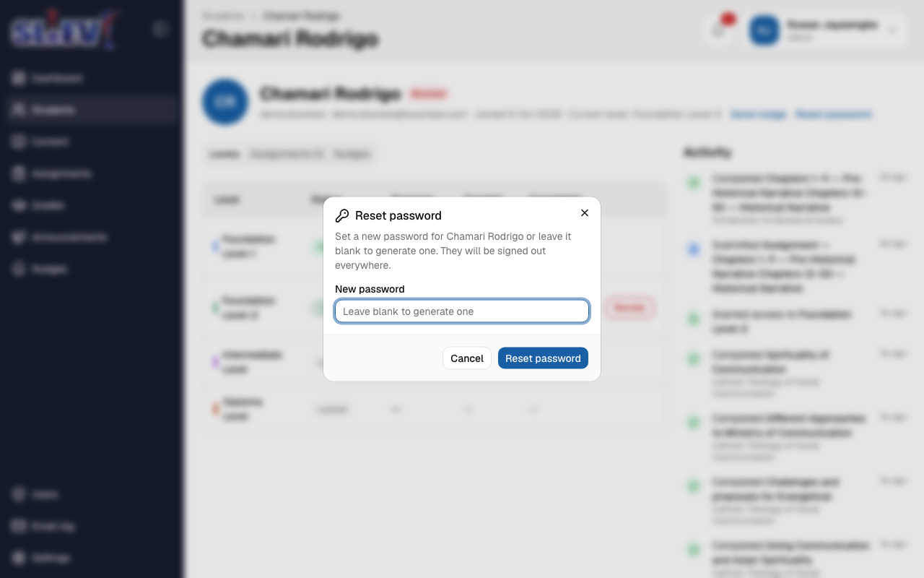Click the Cancel button in the dialog
This screenshot has height=578, width=924.
467,358
